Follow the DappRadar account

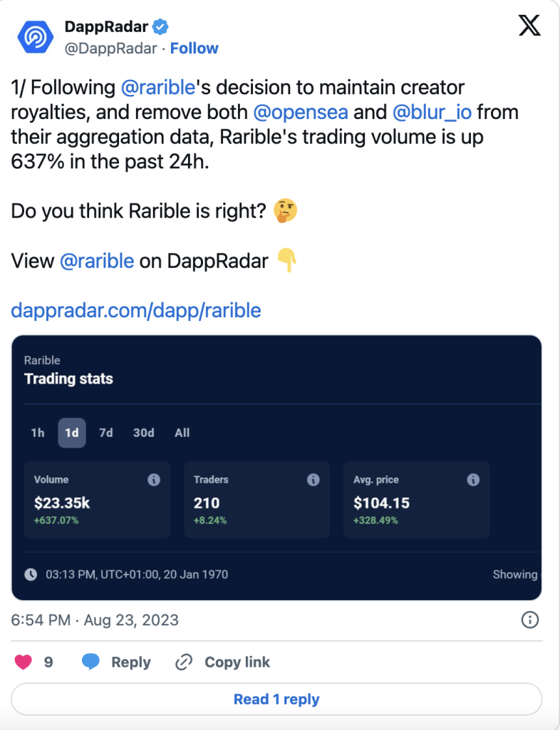click(195, 48)
